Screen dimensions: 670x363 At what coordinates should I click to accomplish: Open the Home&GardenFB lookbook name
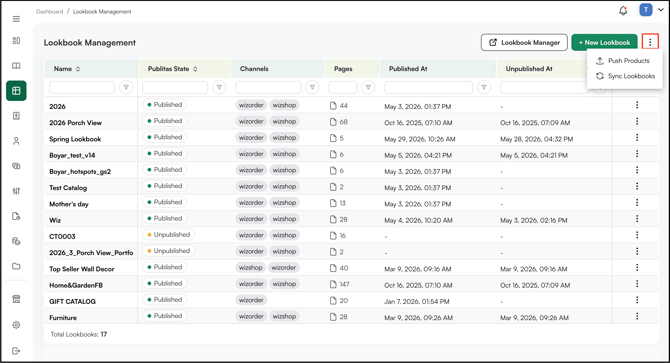pyautogui.click(x=76, y=285)
